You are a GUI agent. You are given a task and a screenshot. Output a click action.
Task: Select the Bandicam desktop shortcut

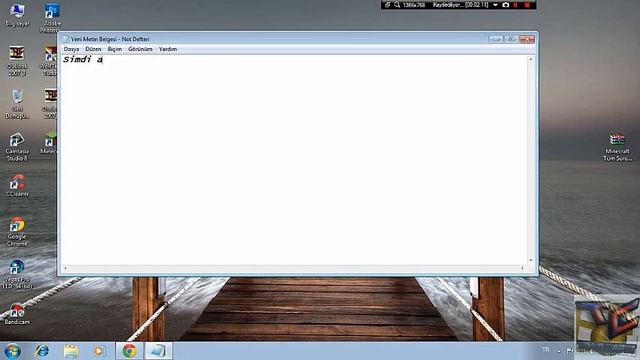click(x=17, y=314)
